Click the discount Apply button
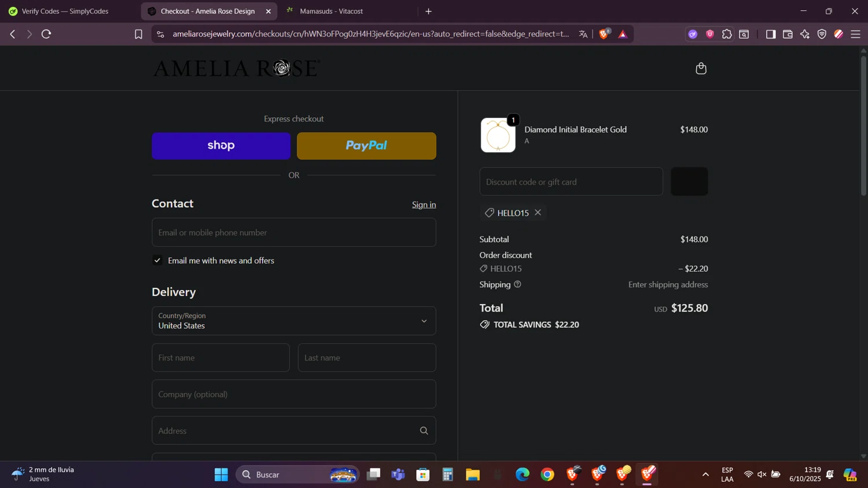Image resolution: width=868 pixels, height=488 pixels. [x=689, y=182]
